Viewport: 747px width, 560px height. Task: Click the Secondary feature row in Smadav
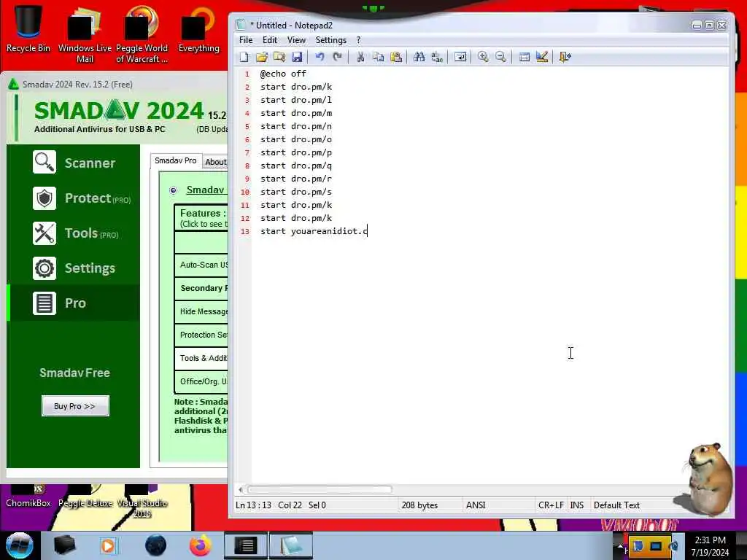201,288
